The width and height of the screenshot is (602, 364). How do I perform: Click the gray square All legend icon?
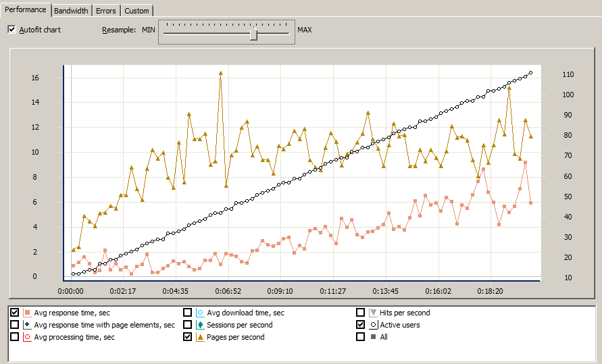tap(373, 337)
